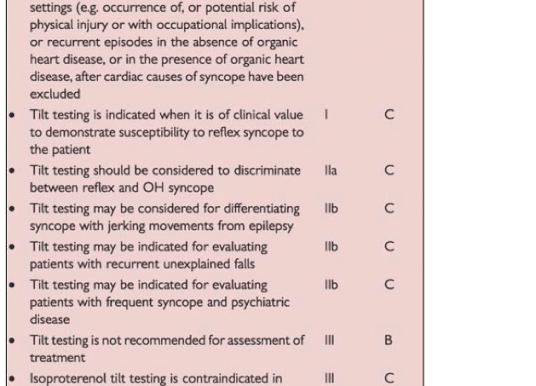The height and width of the screenshot is (386, 536).
Task: Click level 'C' for the clinical value recommendation
Action: 389,115
